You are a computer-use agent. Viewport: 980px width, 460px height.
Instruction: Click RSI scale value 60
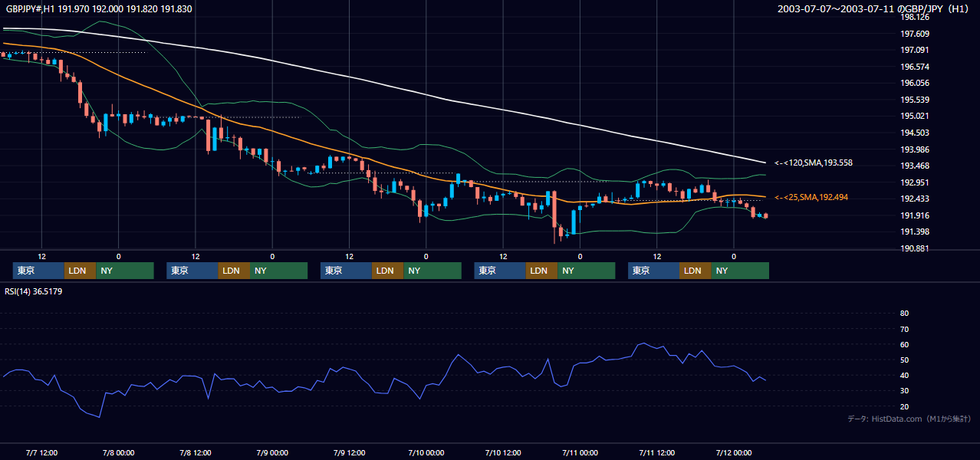905,344
